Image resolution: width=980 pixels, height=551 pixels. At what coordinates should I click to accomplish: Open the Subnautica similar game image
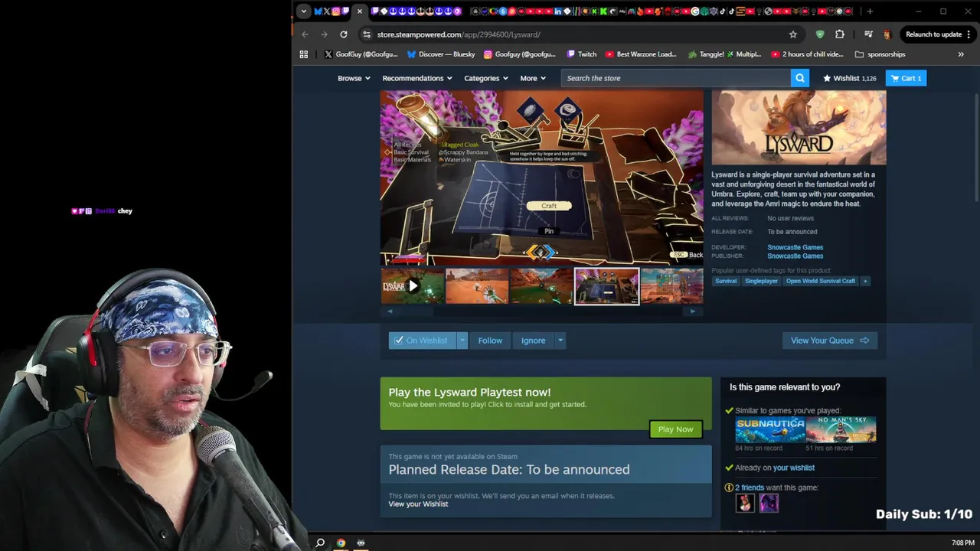click(x=770, y=430)
